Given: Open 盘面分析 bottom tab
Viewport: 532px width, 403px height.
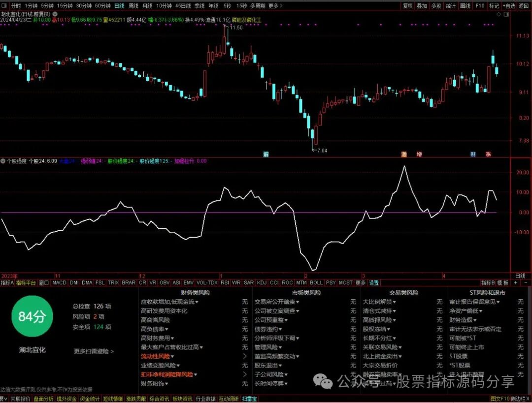Looking at the screenshot, I should click(x=43, y=399).
